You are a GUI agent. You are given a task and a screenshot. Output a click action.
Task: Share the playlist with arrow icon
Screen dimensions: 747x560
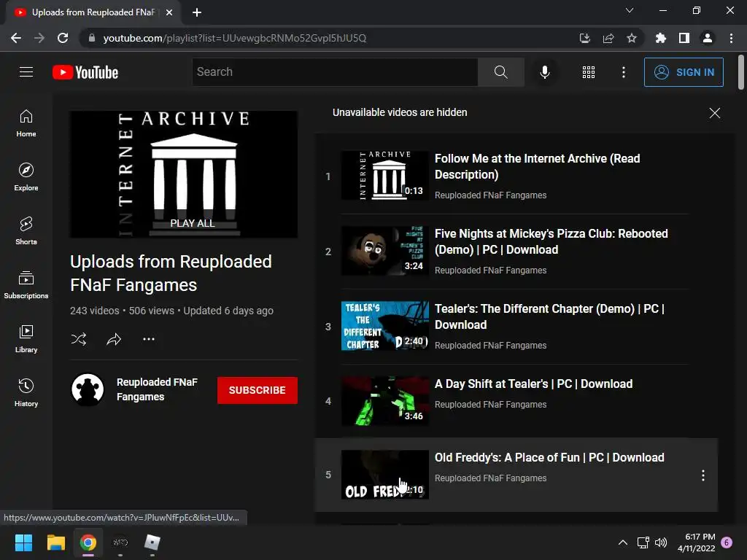pos(114,339)
